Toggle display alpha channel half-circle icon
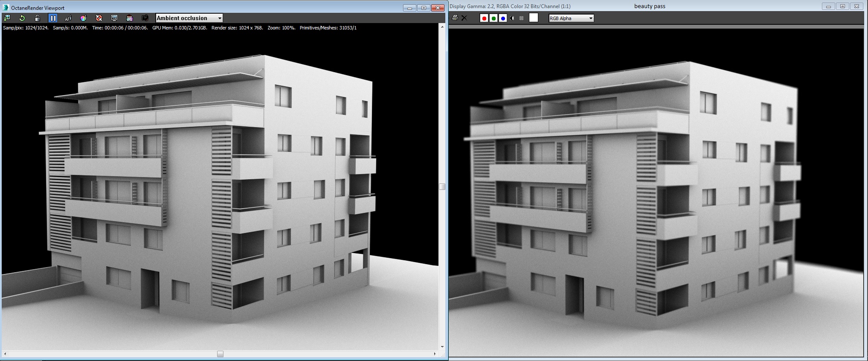868x361 pixels. tap(512, 18)
